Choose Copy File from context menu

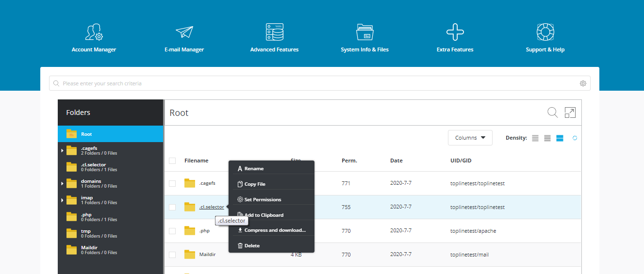(x=272, y=184)
